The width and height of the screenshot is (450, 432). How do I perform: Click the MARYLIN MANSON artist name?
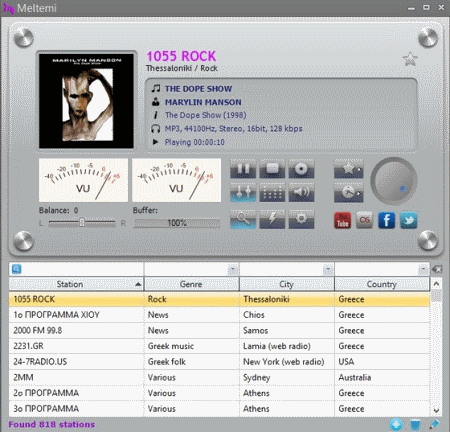pos(203,102)
